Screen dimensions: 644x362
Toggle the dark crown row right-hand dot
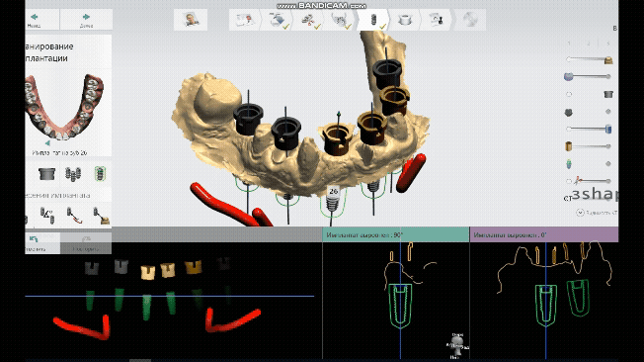[x=608, y=112]
